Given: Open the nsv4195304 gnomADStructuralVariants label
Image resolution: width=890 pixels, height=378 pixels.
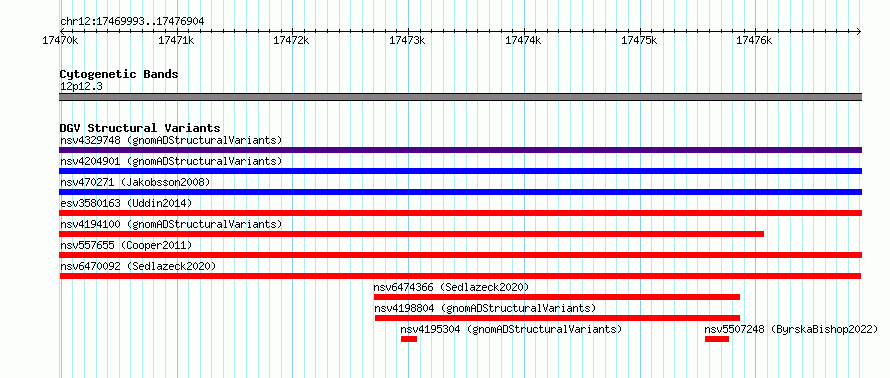Looking at the screenshot, I should [x=511, y=329].
